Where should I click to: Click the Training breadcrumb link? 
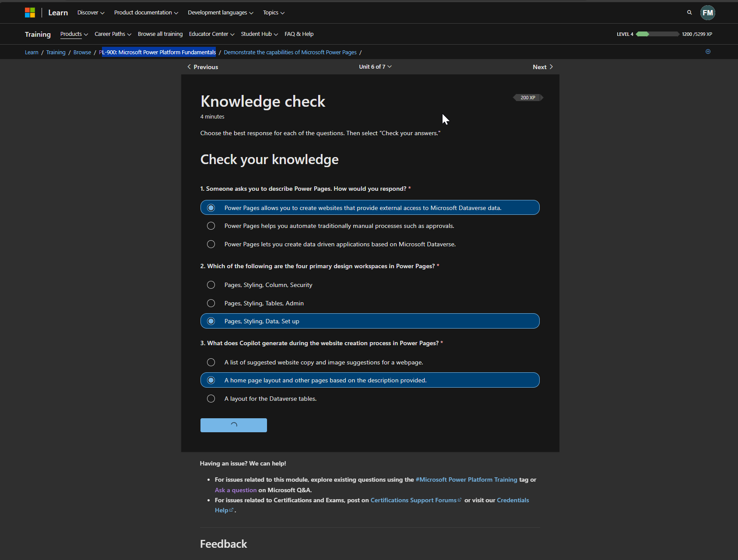[x=56, y=52]
